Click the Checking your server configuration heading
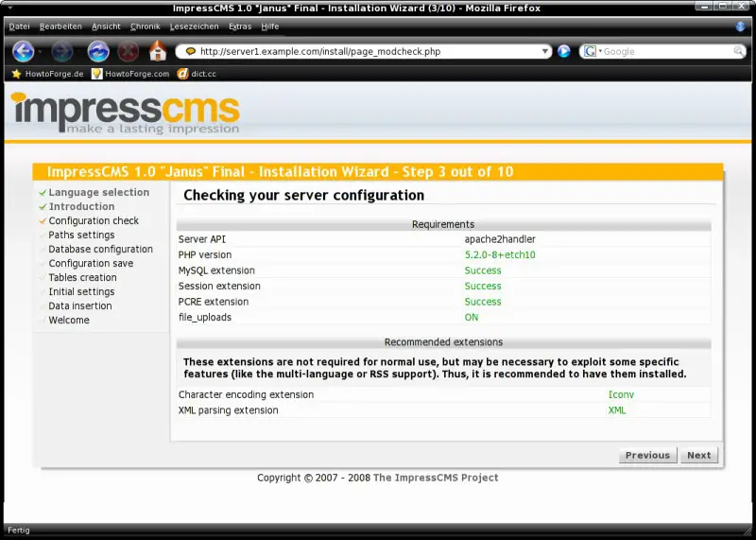756x540 pixels. (303, 195)
